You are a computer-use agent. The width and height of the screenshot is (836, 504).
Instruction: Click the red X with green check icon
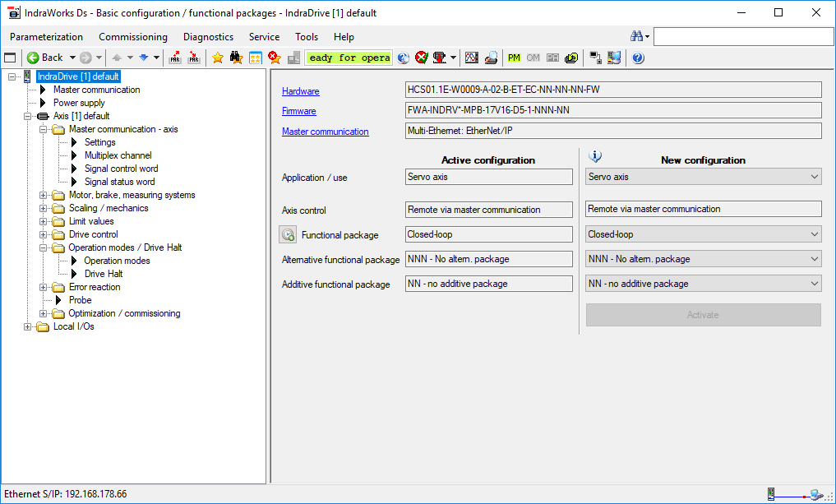coord(421,58)
